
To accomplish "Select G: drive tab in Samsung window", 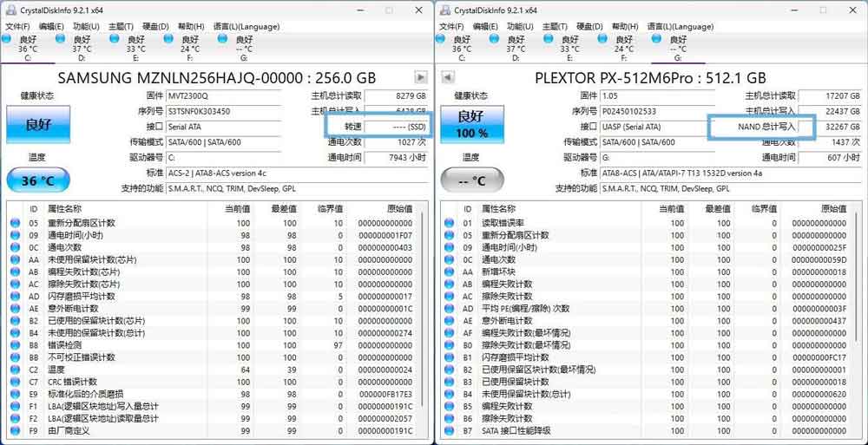I will pyautogui.click(x=244, y=48).
